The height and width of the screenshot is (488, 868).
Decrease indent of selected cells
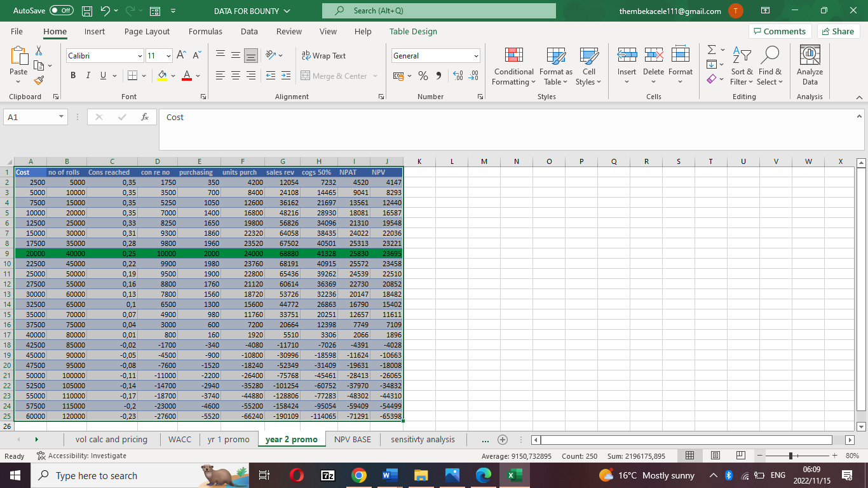269,76
